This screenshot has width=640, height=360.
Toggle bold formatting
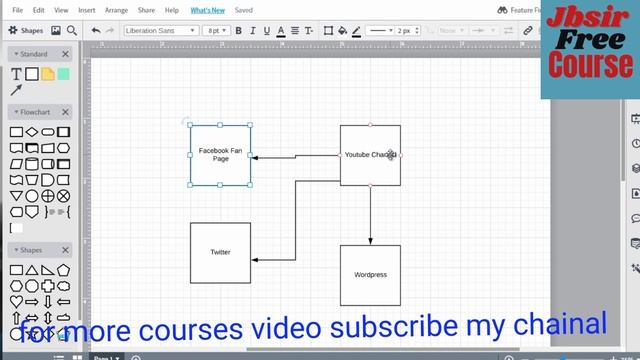pyautogui.click(x=238, y=31)
